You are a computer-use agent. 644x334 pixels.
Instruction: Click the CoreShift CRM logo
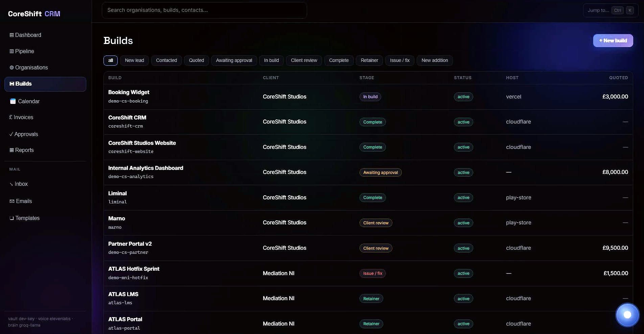[34, 14]
